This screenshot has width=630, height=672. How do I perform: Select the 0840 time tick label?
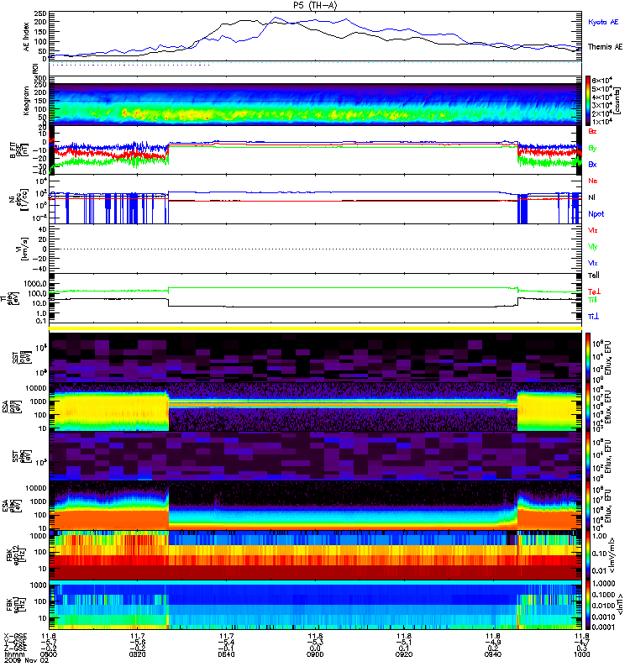[x=226, y=654]
